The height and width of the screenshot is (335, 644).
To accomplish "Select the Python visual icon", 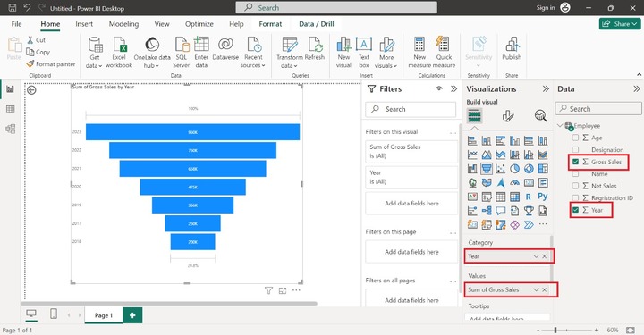I will pyautogui.click(x=543, y=197).
